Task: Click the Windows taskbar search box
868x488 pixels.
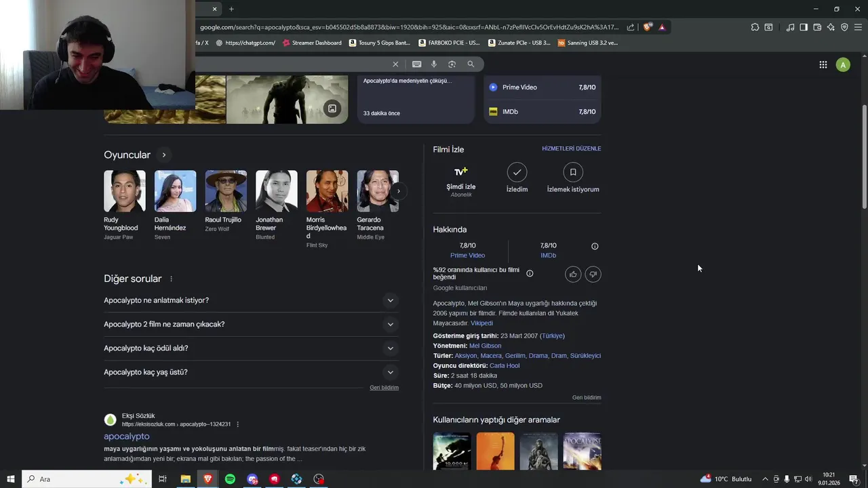Action: point(88,479)
